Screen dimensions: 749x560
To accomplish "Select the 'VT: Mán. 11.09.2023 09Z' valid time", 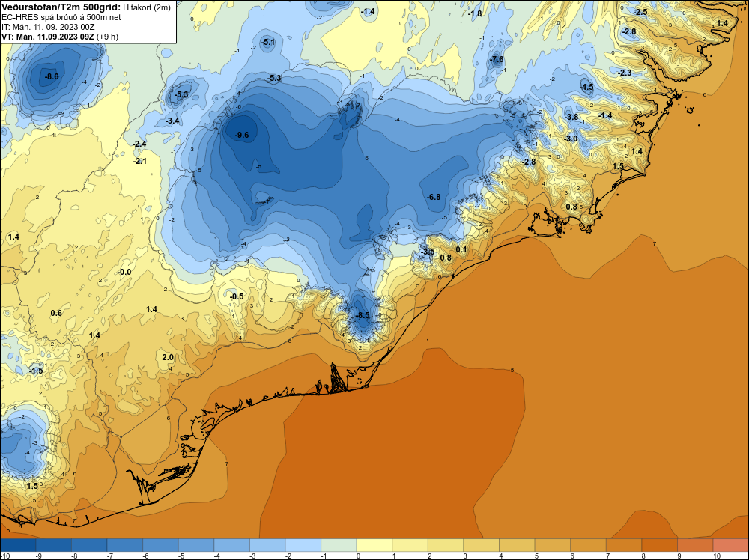I will (48, 37).
